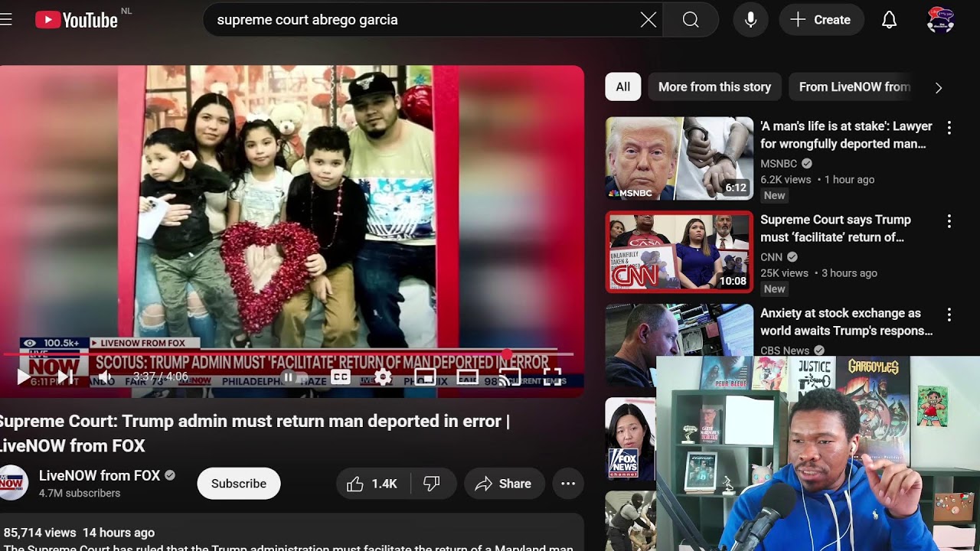
Task: Open 'Anxiety at stock exchange' video title
Action: pos(847,322)
